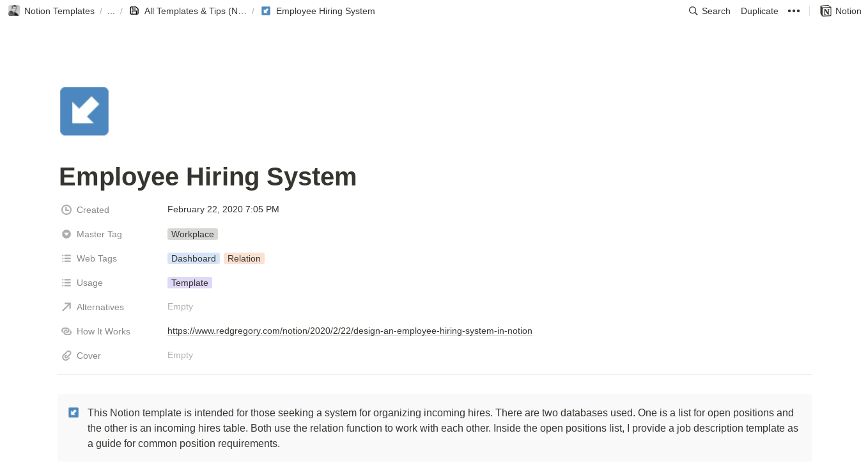Open the redgregory.com How It Works URL
Image resolution: width=868 pixels, height=463 pixels.
click(350, 331)
